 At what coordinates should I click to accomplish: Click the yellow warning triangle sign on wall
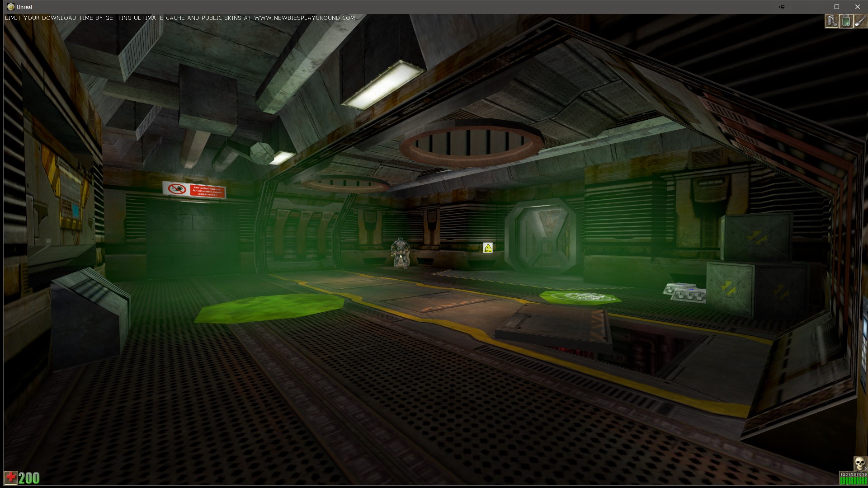[x=488, y=248]
